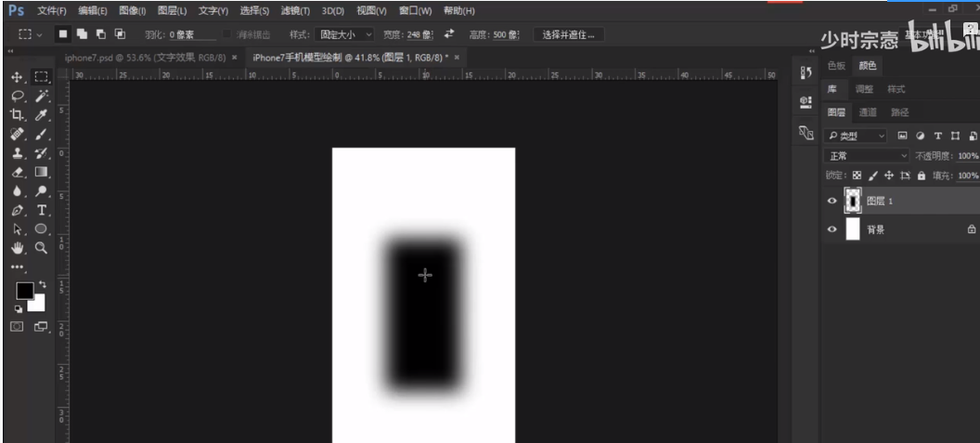
Task: Filter layers by pixel layers
Action: pyautogui.click(x=902, y=136)
